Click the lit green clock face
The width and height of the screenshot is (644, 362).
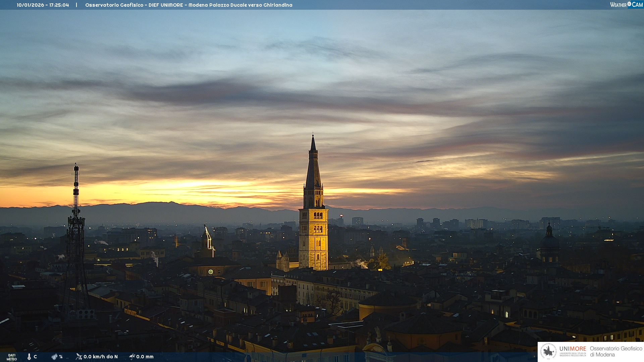[211, 272]
